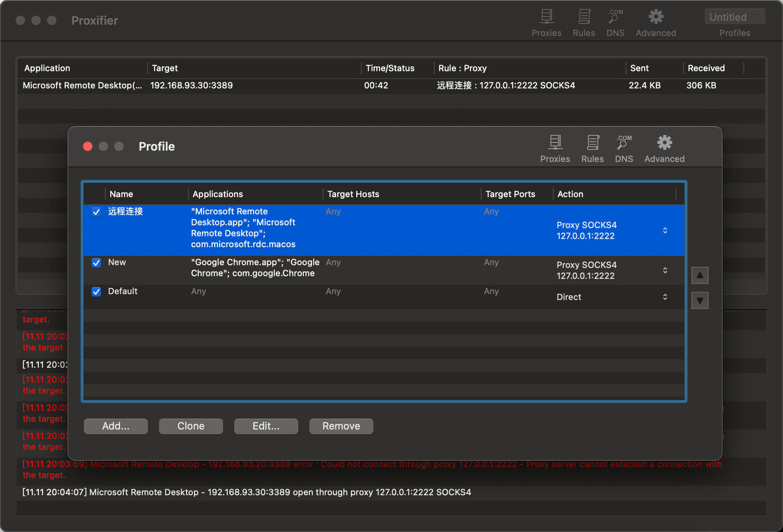
Task: Open the action dropdown for 远程连接 rule
Action: click(612, 230)
